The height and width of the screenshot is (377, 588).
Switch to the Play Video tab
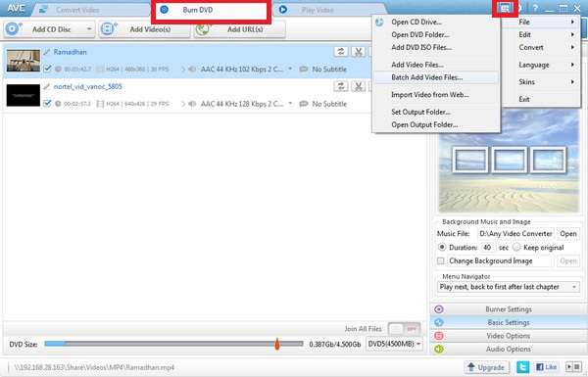[330, 10]
